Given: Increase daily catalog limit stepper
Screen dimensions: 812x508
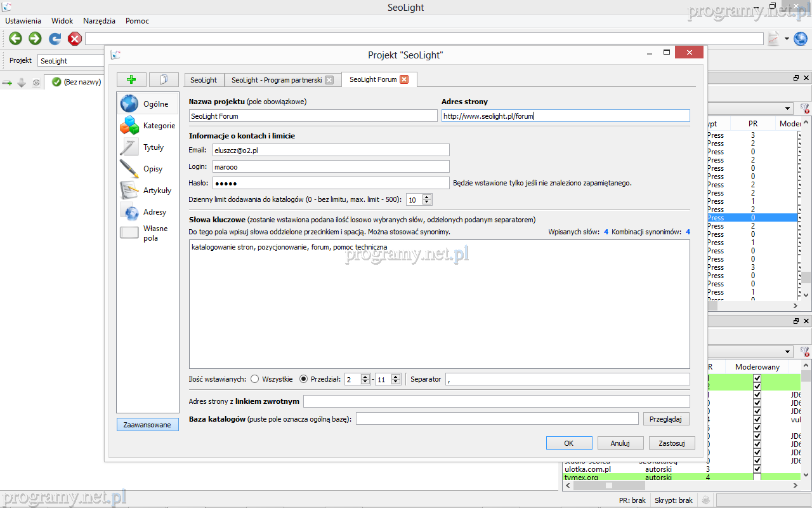Looking at the screenshot, I should [427, 197].
